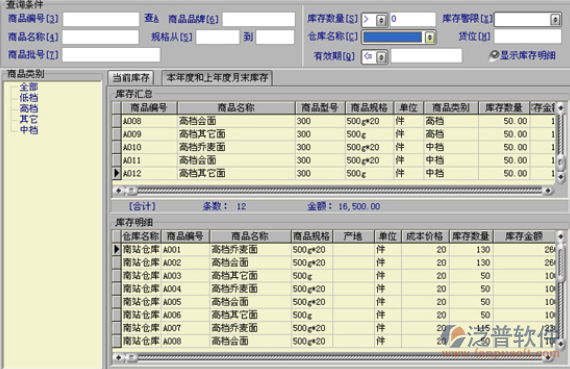Click the 商品型号 column header
The width and height of the screenshot is (570, 369).
320,108
